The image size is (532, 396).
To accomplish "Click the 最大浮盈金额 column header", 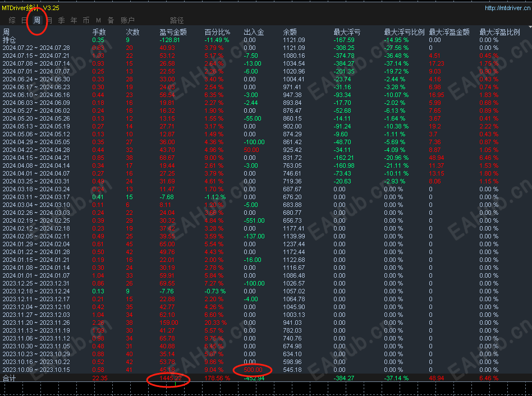I will click(x=449, y=32).
